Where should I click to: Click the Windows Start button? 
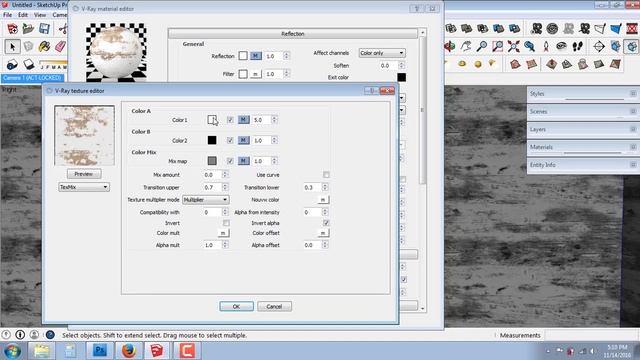pos(13,351)
